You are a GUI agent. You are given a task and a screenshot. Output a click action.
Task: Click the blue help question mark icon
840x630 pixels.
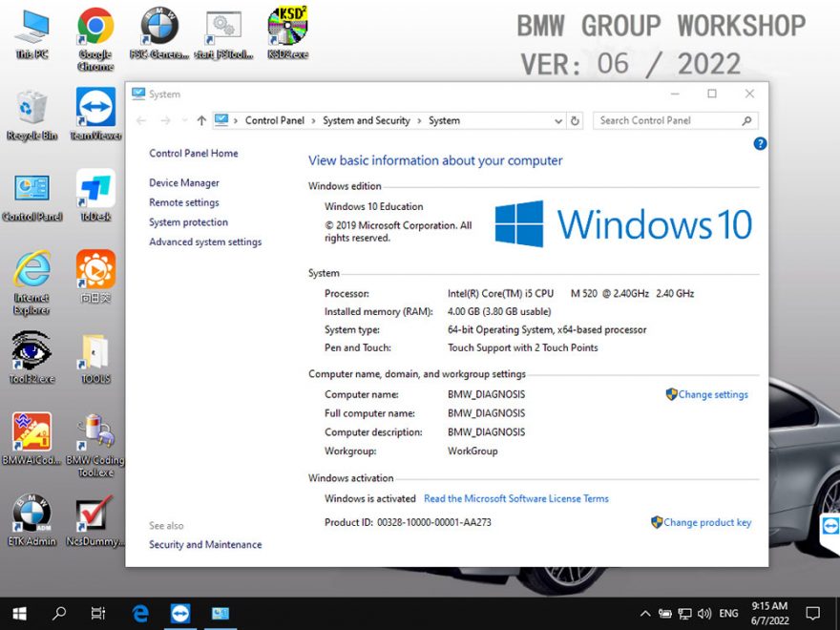point(759,143)
